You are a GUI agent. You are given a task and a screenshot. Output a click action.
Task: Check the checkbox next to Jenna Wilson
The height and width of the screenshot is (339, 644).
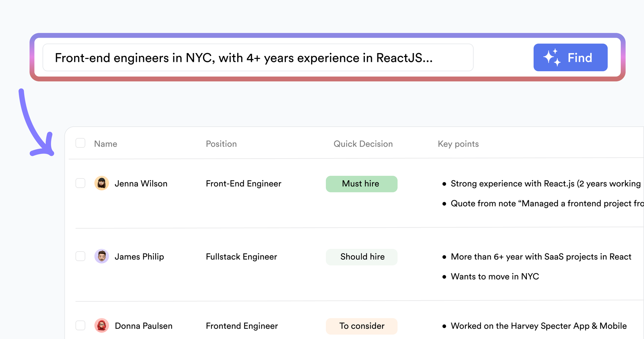80,184
